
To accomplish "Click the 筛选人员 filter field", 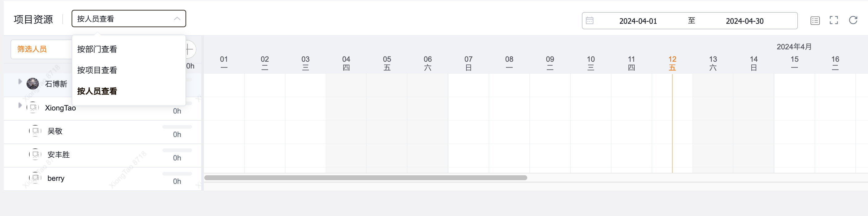I will coord(41,49).
